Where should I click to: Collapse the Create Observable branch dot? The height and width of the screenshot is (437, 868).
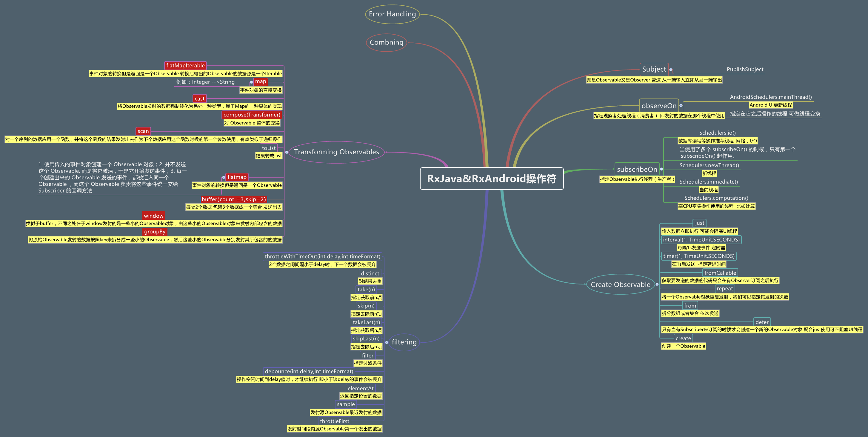pos(657,284)
